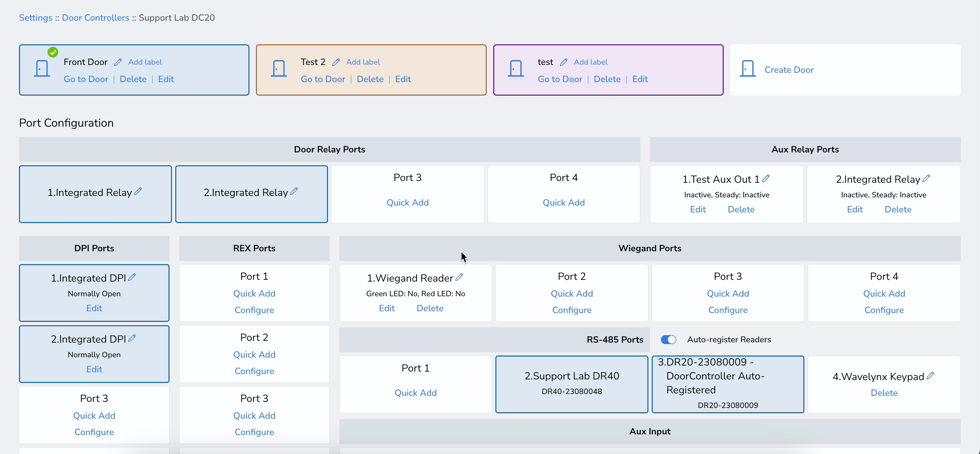Click pencil icon beside 2.Integrated DPI
This screenshot has height=454, width=980.
[132, 338]
